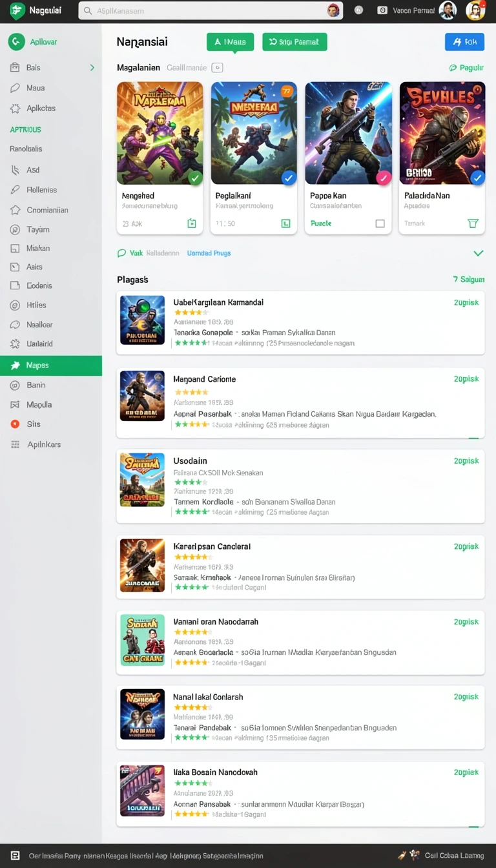Click the Htiles sidebar icon
The image size is (496, 868).
coord(15,305)
